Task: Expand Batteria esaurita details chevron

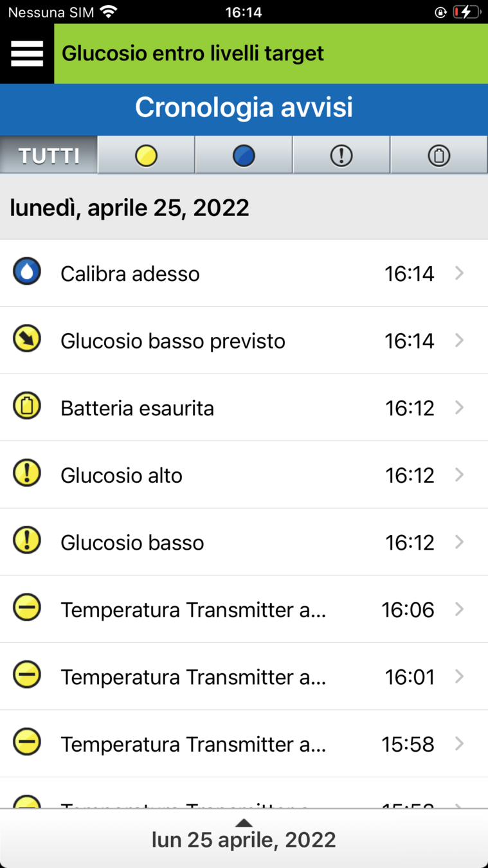Action: [459, 408]
